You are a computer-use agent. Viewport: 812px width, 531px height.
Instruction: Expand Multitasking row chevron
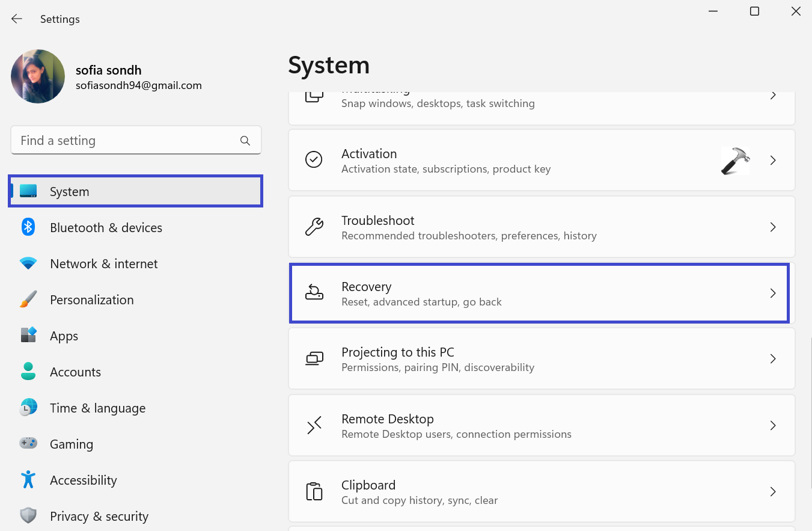(x=774, y=96)
